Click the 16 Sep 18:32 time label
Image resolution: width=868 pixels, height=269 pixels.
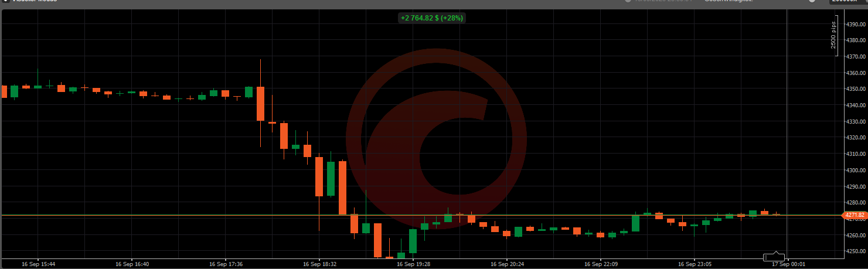coord(319,264)
